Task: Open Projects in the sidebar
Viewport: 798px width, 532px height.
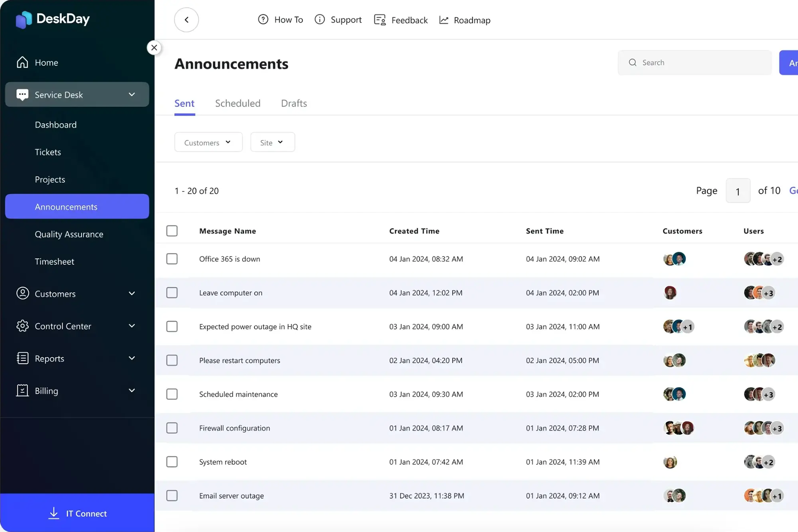Action: click(x=50, y=179)
